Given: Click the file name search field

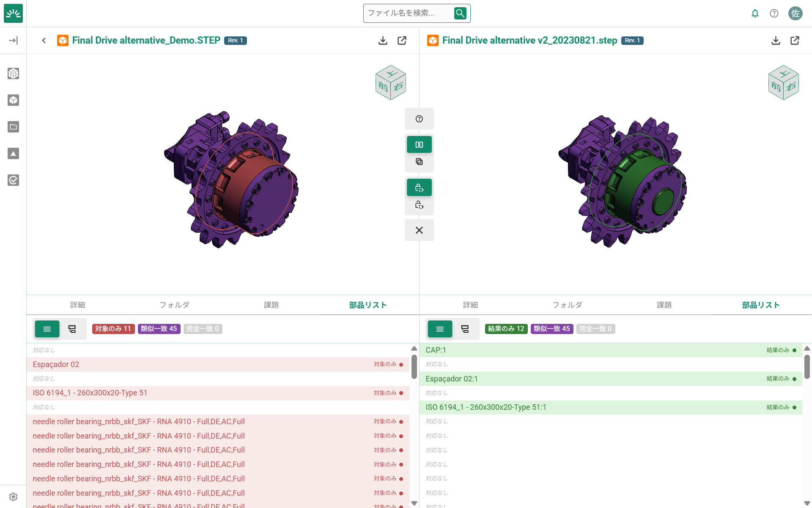Looking at the screenshot, I should coord(409,13).
